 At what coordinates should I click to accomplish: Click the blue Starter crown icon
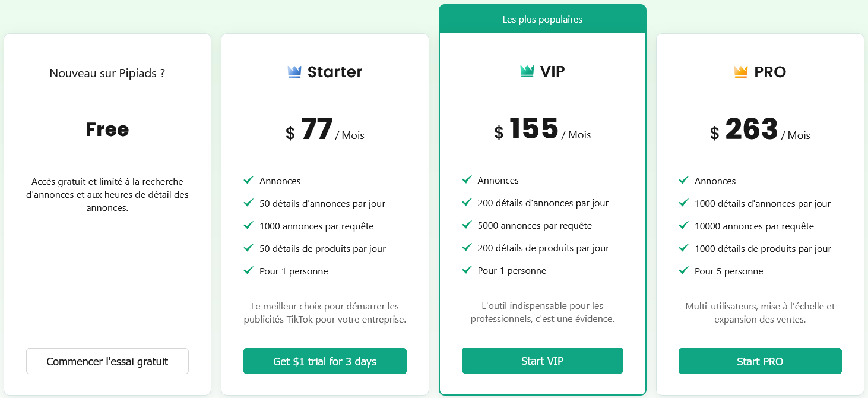point(294,72)
